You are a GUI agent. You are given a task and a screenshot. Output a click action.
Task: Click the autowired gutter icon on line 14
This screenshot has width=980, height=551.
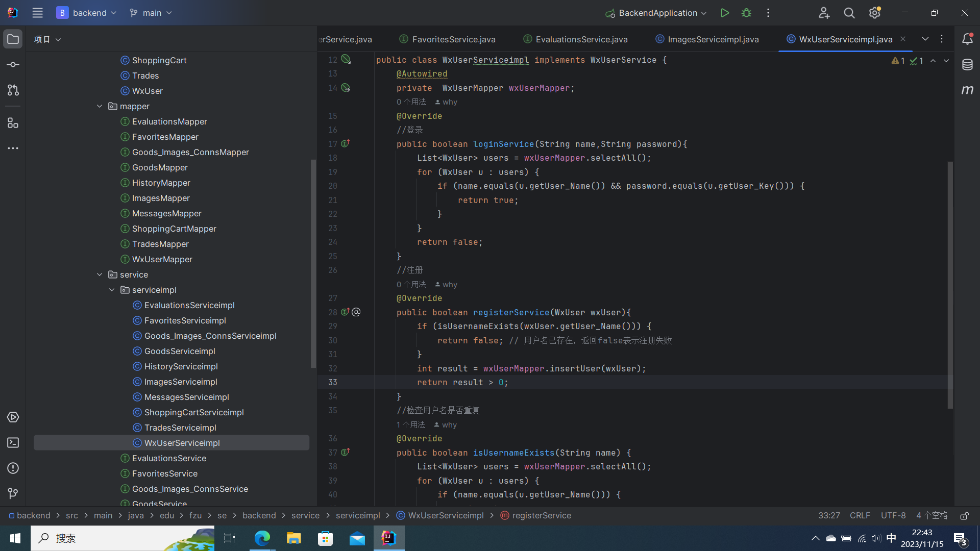click(346, 88)
